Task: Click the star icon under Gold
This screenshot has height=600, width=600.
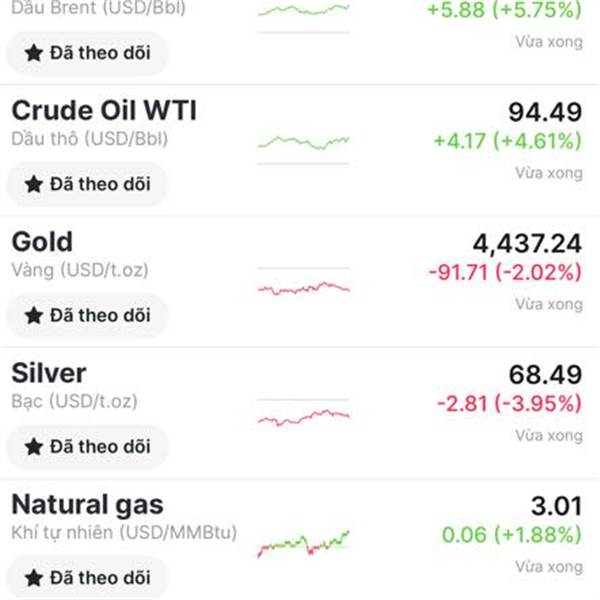Action: pos(34,315)
